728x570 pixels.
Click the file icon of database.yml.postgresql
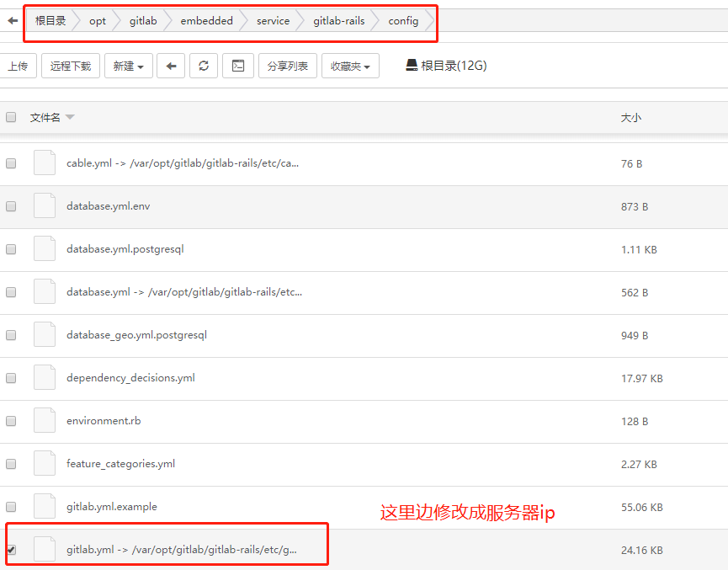45,249
